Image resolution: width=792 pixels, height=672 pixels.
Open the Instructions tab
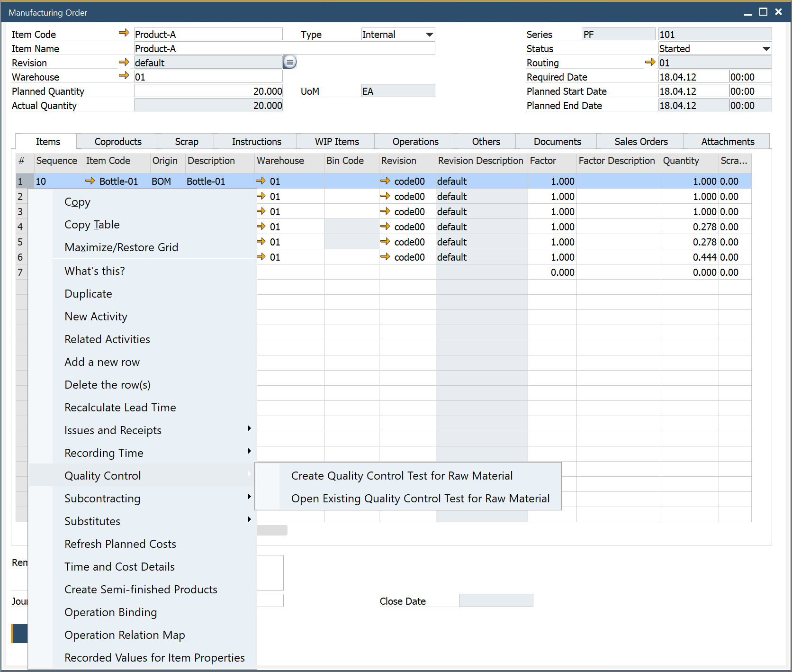(256, 142)
